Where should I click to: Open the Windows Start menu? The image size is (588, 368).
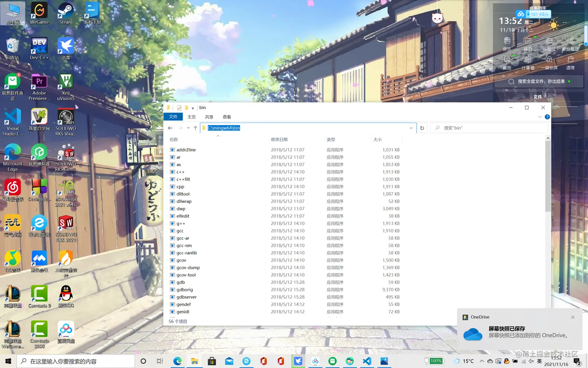pos(8,361)
